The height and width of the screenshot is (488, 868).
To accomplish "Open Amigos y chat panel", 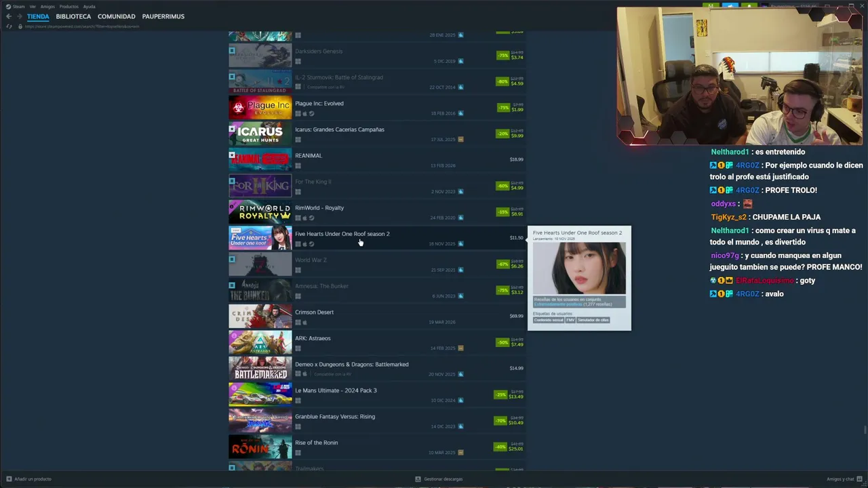I will click(844, 479).
